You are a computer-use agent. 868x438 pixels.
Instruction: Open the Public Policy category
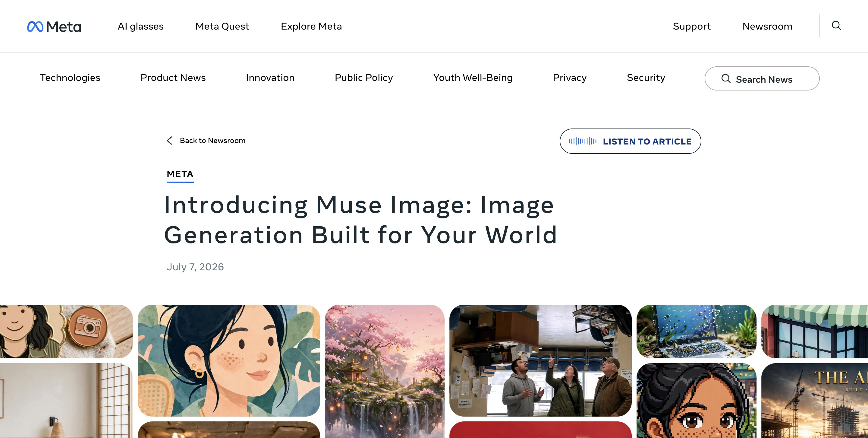pos(363,78)
